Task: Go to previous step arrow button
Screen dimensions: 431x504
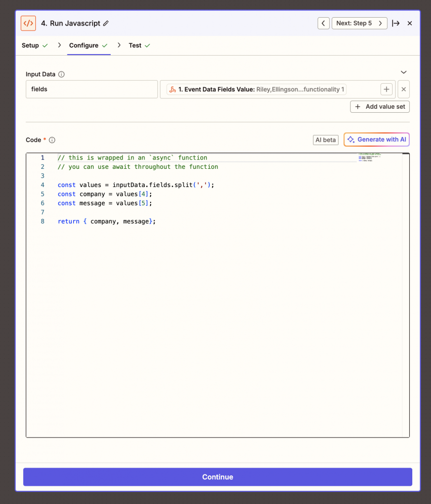Action: point(323,23)
